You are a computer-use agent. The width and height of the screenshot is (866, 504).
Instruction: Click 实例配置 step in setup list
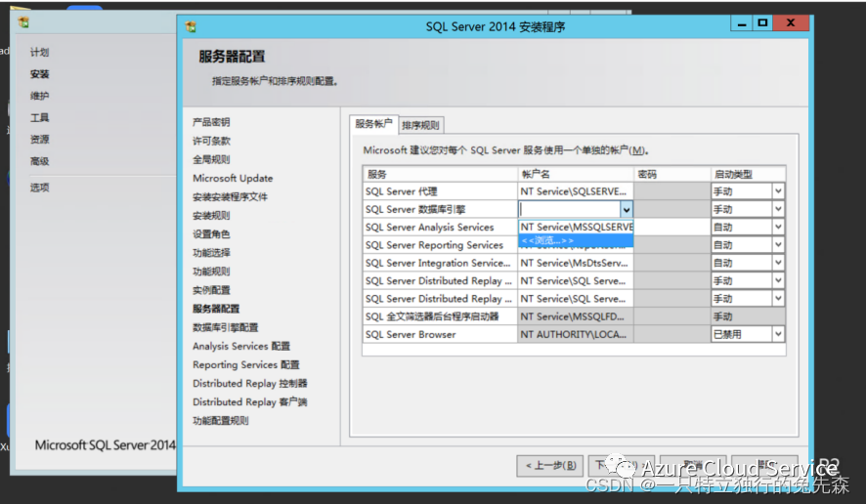pos(211,290)
